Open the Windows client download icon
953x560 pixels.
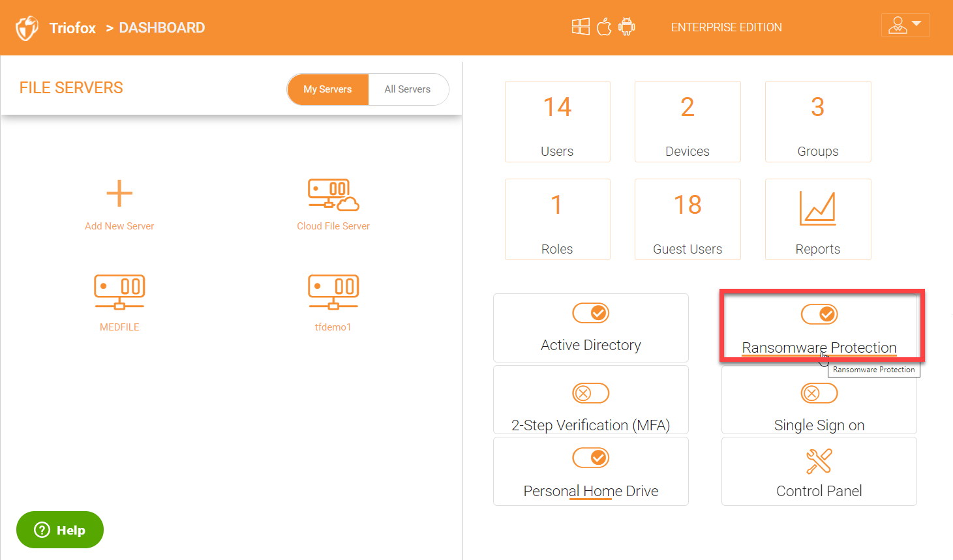[581, 27]
